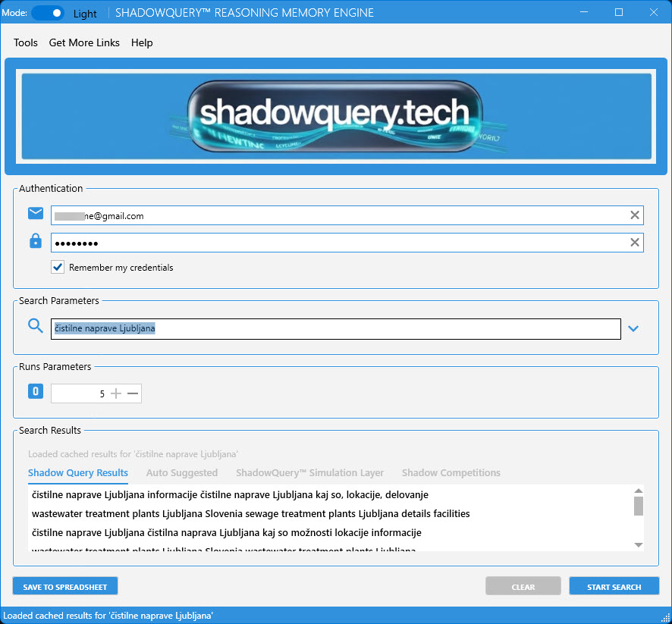Open the ShadowQuery Simulation Layer tab

point(310,473)
